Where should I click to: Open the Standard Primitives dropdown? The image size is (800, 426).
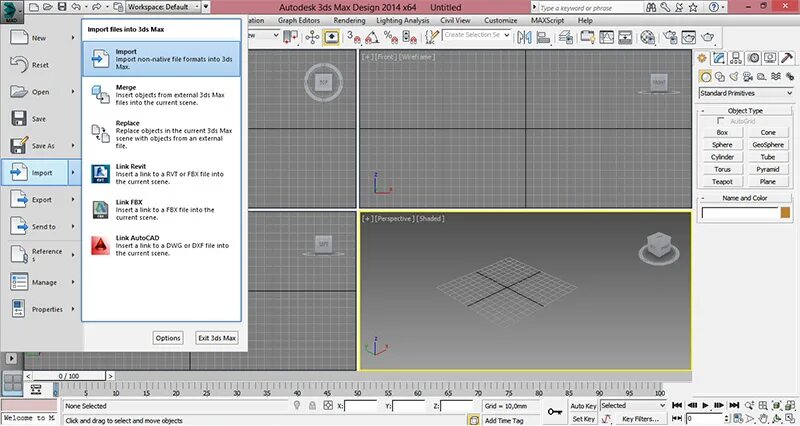point(746,93)
